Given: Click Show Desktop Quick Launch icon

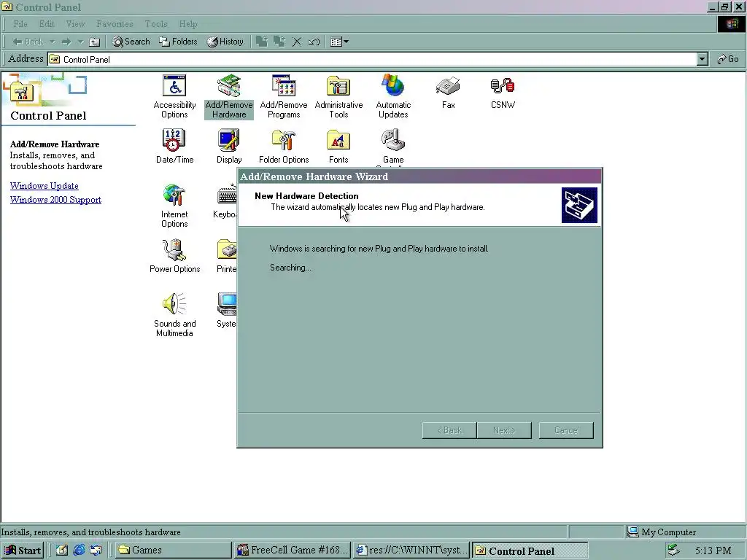Looking at the screenshot, I should [x=61, y=551].
